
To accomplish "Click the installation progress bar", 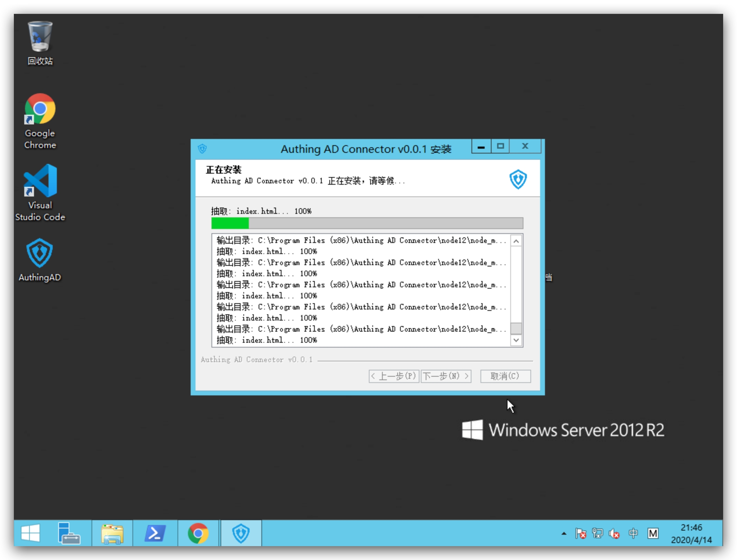I will tap(367, 223).
